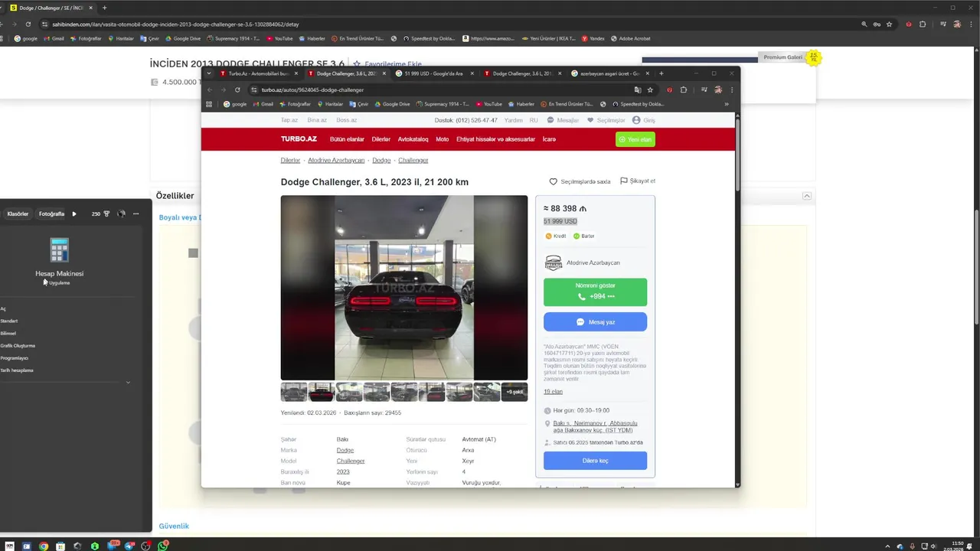
Task: Open the Atodrive Azərbaycan dealer logo
Action: point(553,263)
